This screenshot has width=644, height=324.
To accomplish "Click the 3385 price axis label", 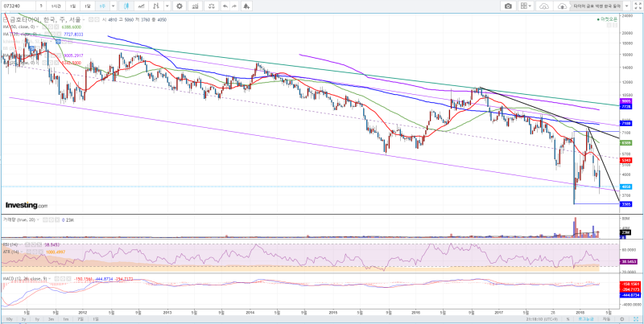I will point(626,204).
